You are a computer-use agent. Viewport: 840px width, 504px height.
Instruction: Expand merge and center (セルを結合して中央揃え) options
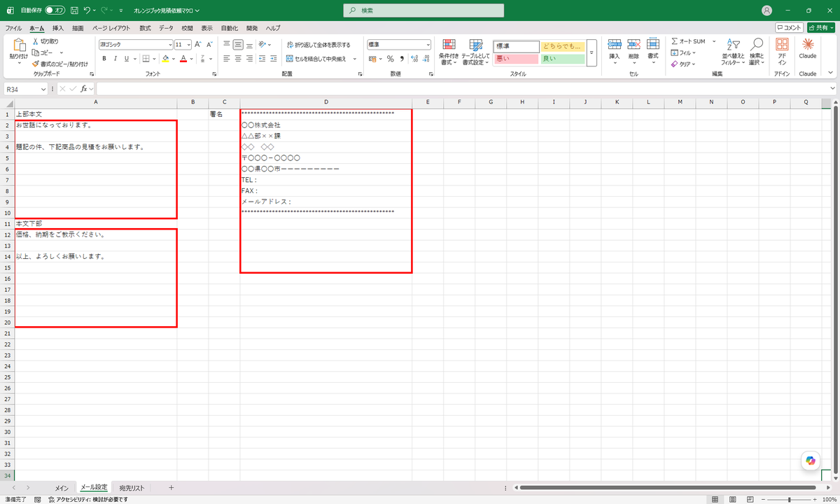point(355,59)
